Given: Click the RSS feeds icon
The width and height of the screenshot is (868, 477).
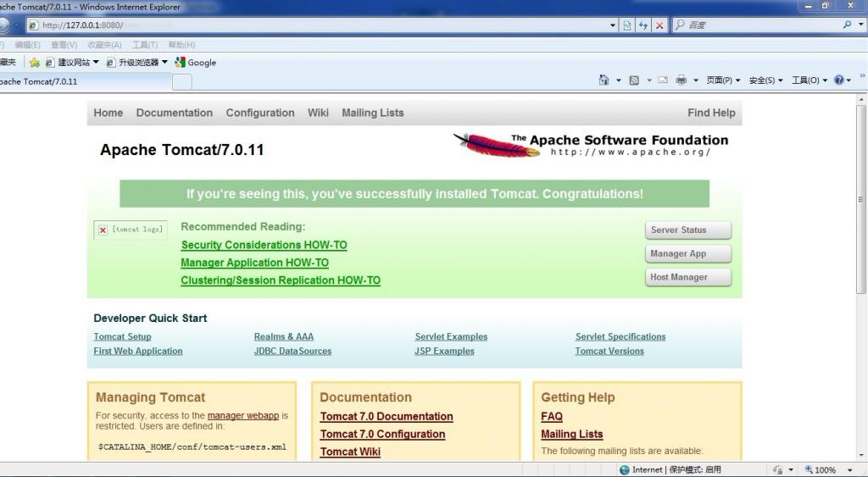Looking at the screenshot, I should [634, 80].
